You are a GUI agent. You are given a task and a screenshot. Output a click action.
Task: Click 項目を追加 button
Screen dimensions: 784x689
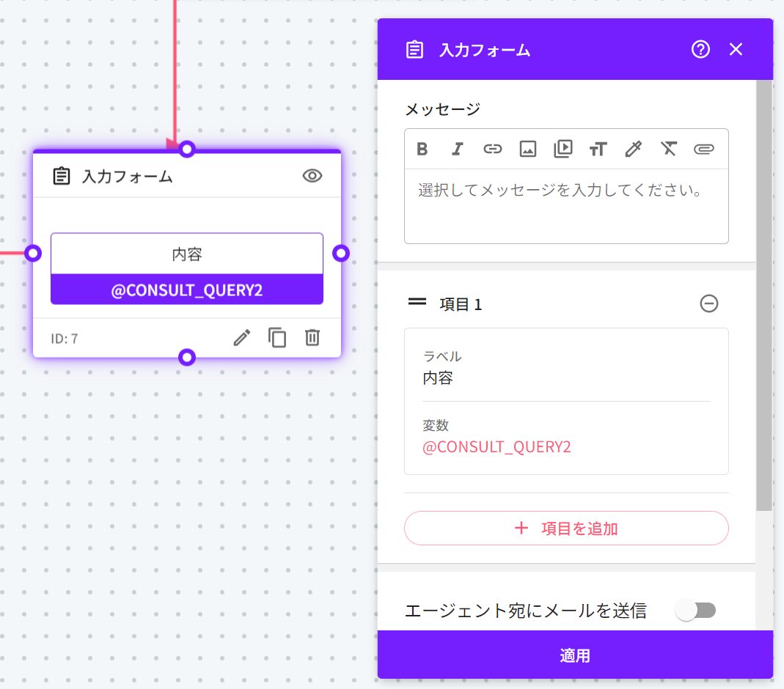pos(566,528)
